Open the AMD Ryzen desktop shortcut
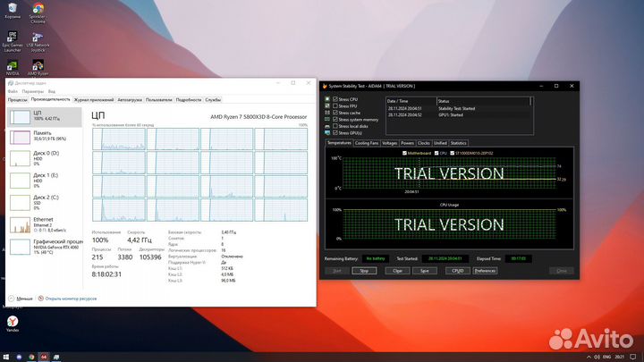This screenshot has height=362, width=644. pos(38,68)
